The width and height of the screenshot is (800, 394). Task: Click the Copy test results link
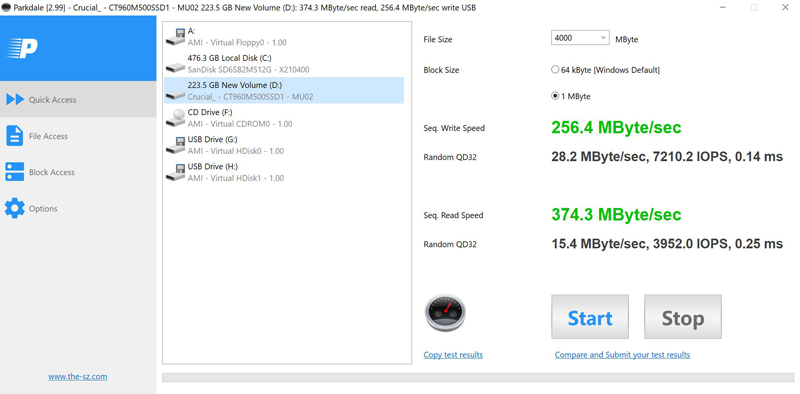(x=453, y=355)
